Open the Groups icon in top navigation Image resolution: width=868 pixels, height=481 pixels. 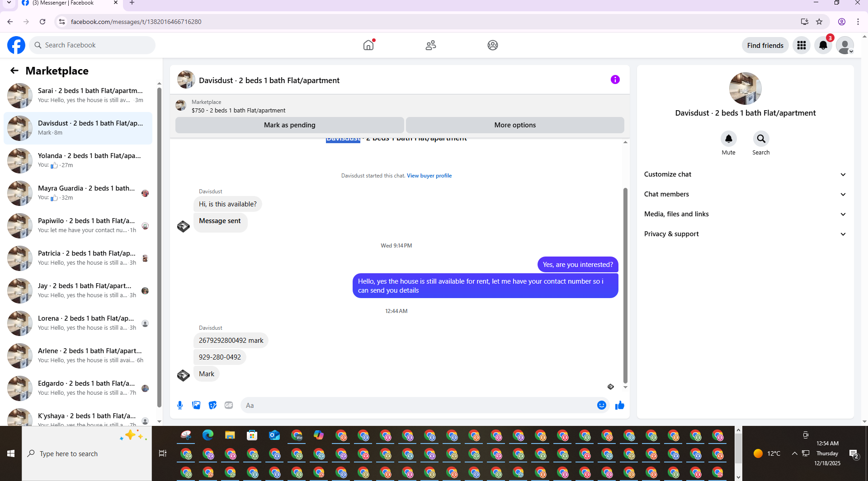click(493, 45)
